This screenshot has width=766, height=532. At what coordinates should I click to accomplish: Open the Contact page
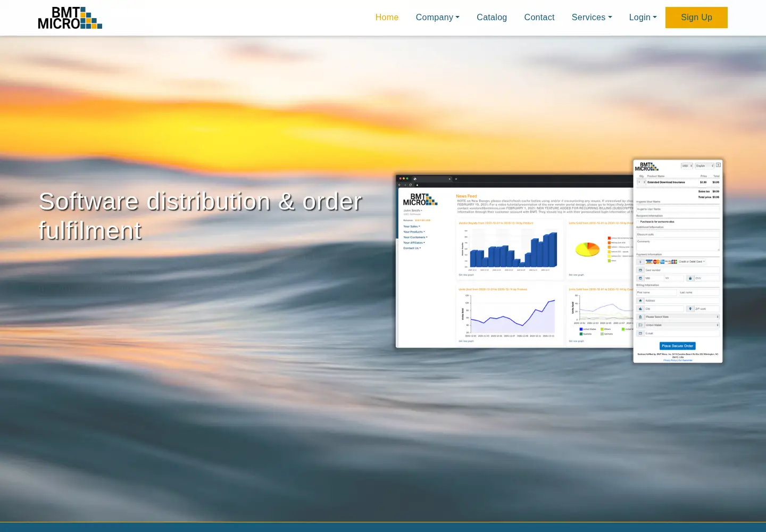pyautogui.click(x=539, y=18)
